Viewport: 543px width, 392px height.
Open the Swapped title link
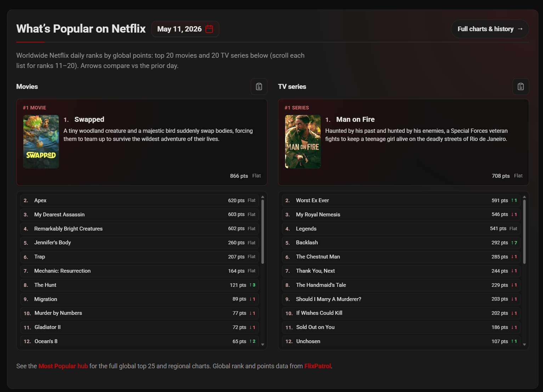[x=89, y=119]
